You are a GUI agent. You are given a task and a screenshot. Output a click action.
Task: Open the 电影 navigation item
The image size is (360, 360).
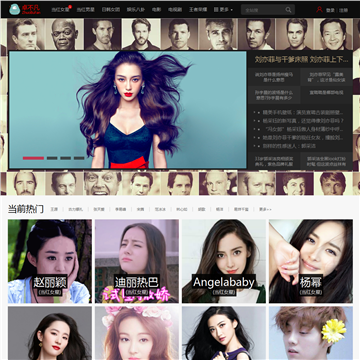click(156, 10)
